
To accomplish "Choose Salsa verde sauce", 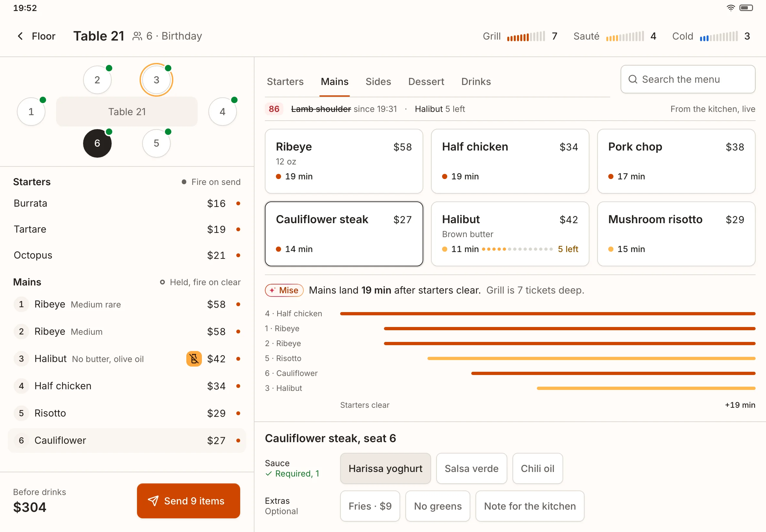I will pyautogui.click(x=471, y=468).
